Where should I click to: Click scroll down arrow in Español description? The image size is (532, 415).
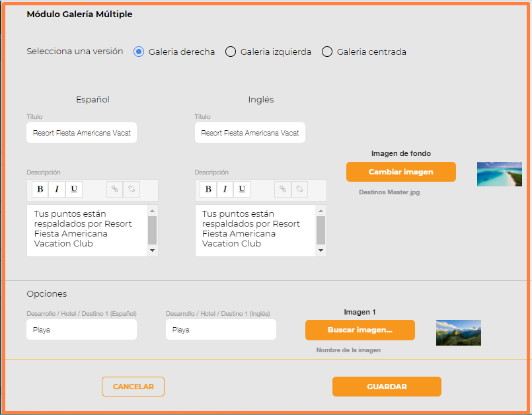[x=153, y=250]
